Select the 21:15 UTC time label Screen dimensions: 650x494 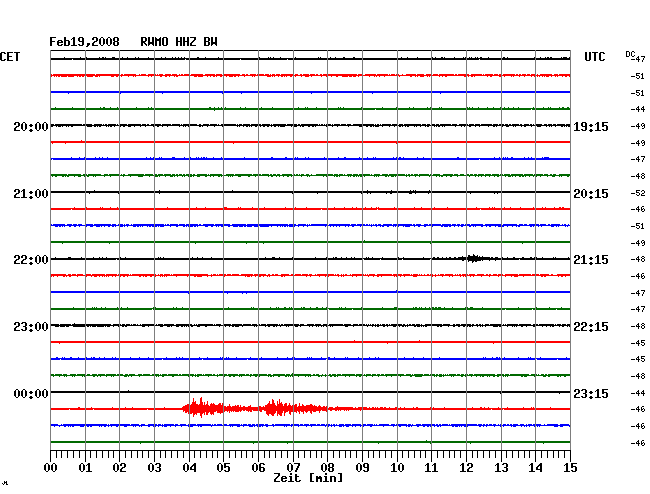click(x=591, y=260)
